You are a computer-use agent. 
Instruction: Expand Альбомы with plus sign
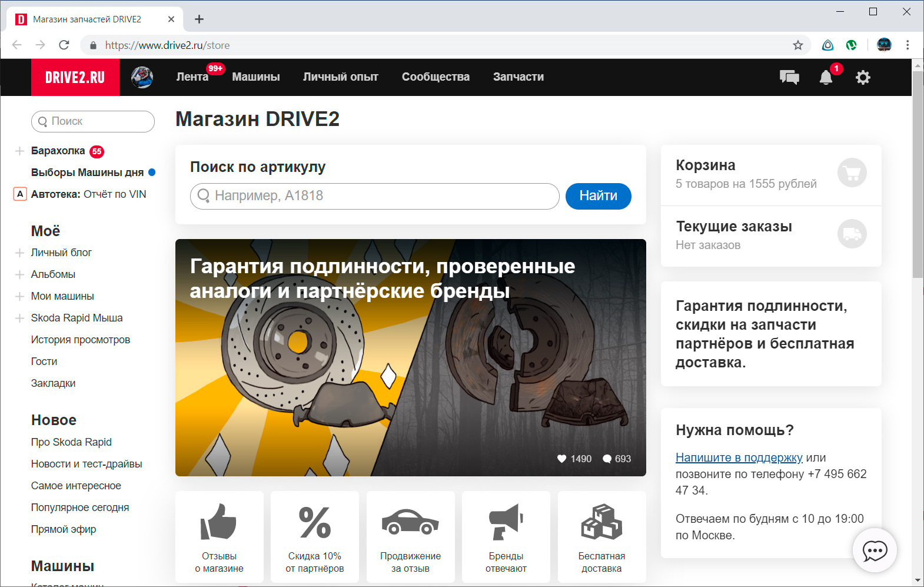tap(19, 275)
